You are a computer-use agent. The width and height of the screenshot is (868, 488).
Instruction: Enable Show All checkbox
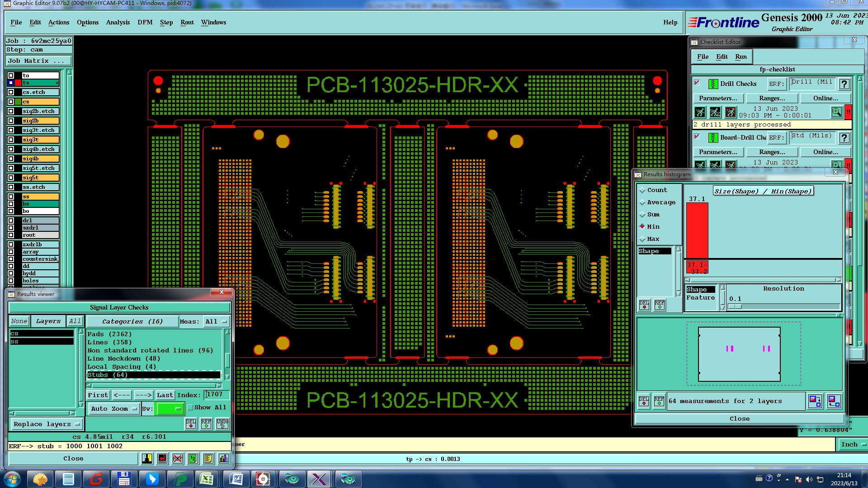190,407
